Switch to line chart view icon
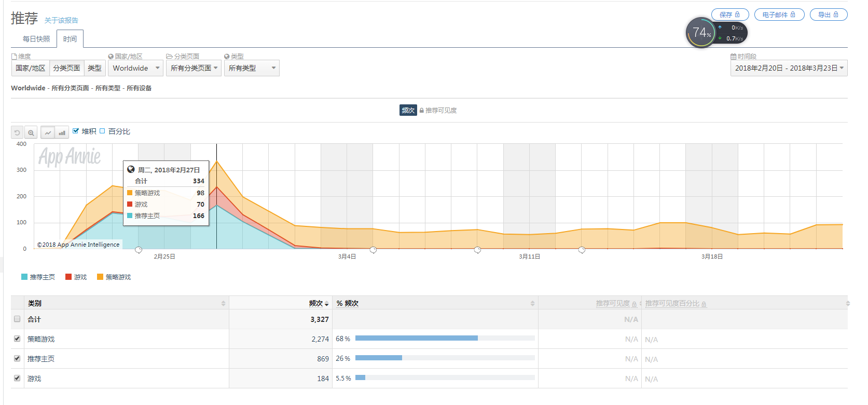The width and height of the screenshot is (868, 405). coord(48,132)
